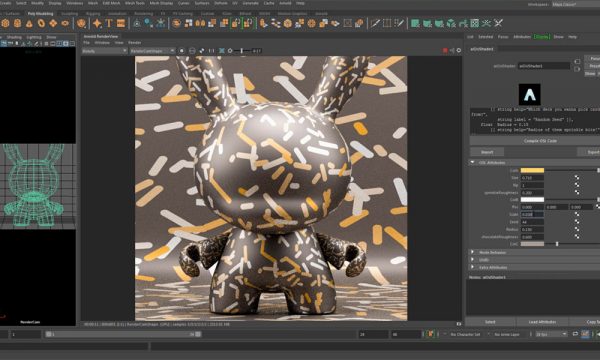Click the polygon cone shelf icon
Viewport: 600px width, 360px height.
[29, 23]
